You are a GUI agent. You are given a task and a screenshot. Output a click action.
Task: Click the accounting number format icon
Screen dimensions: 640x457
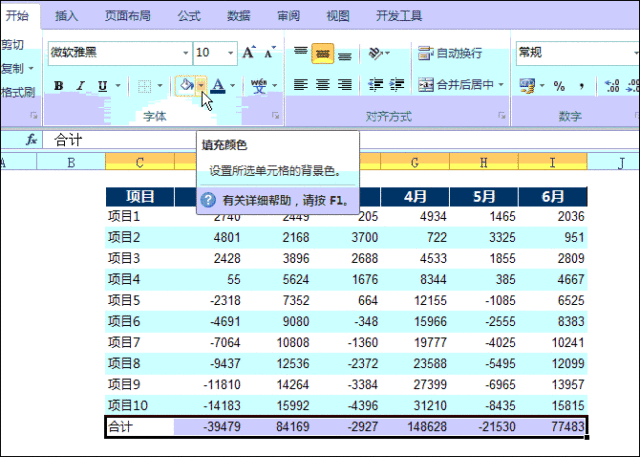[x=527, y=86]
